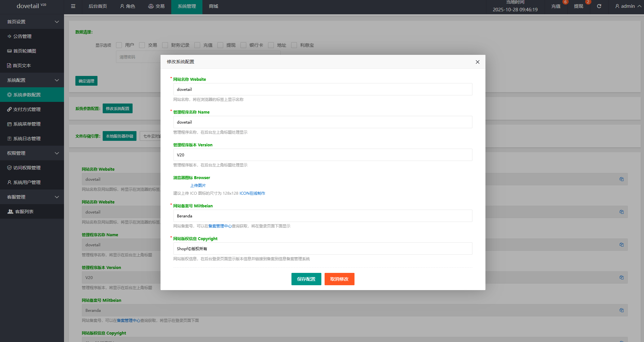
Task: Click the 保存配置 button
Action: (306, 279)
